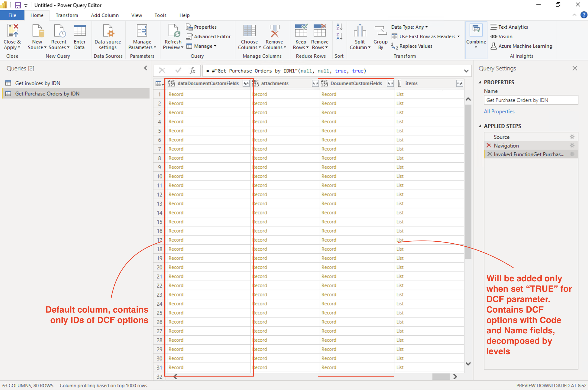Switch to the Help tab
The image size is (588, 390).
pos(185,15)
